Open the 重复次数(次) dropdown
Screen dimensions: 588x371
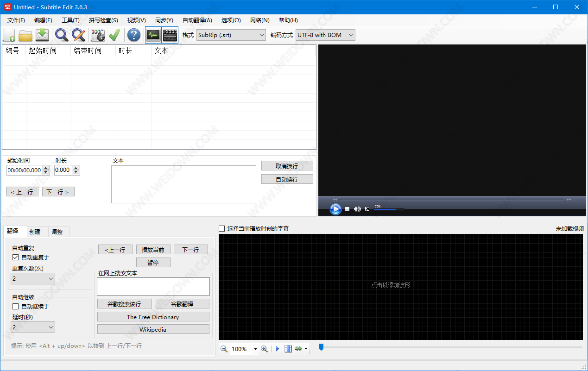coord(33,278)
